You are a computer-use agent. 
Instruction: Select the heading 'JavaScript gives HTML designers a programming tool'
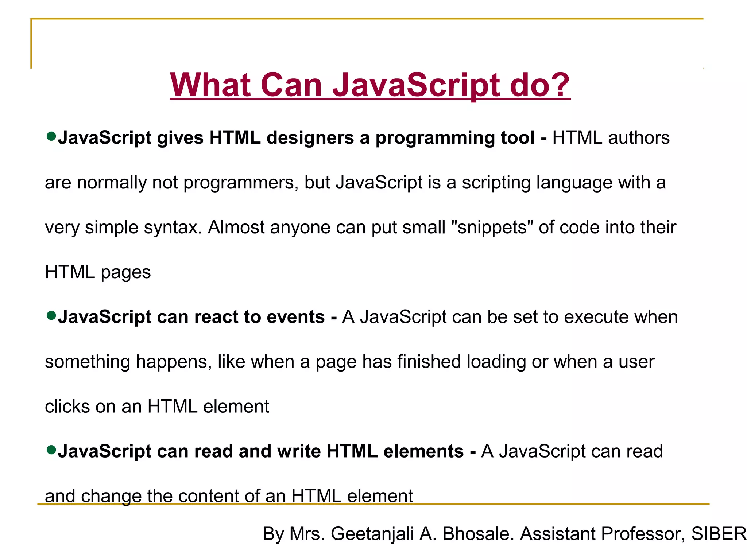pyautogui.click(x=296, y=138)
